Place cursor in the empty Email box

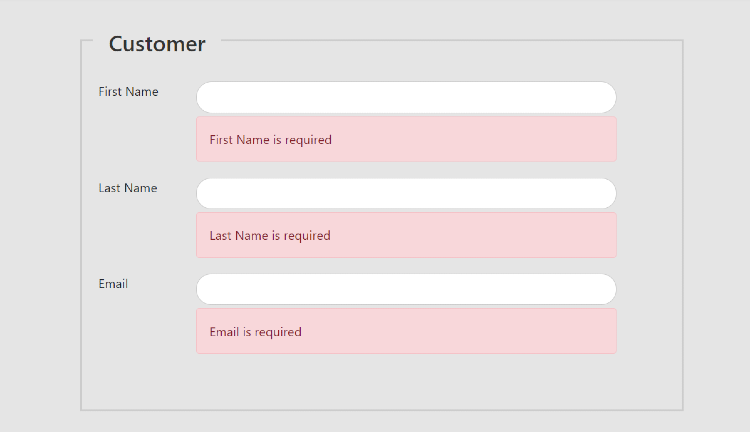(x=406, y=289)
